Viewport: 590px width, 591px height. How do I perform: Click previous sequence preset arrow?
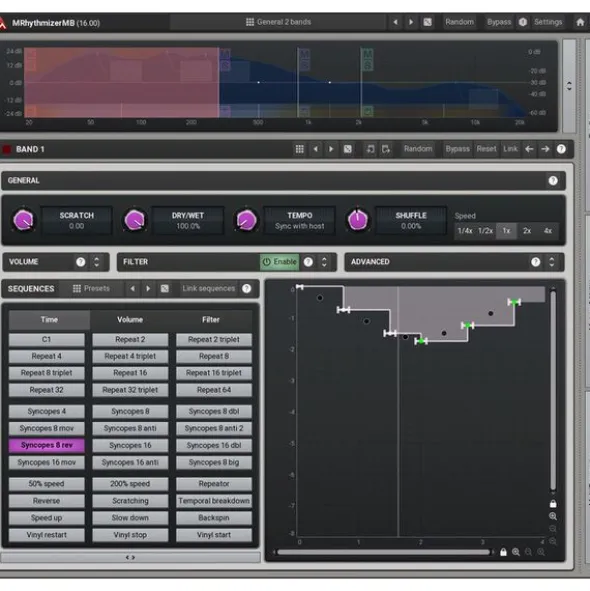click(x=132, y=289)
